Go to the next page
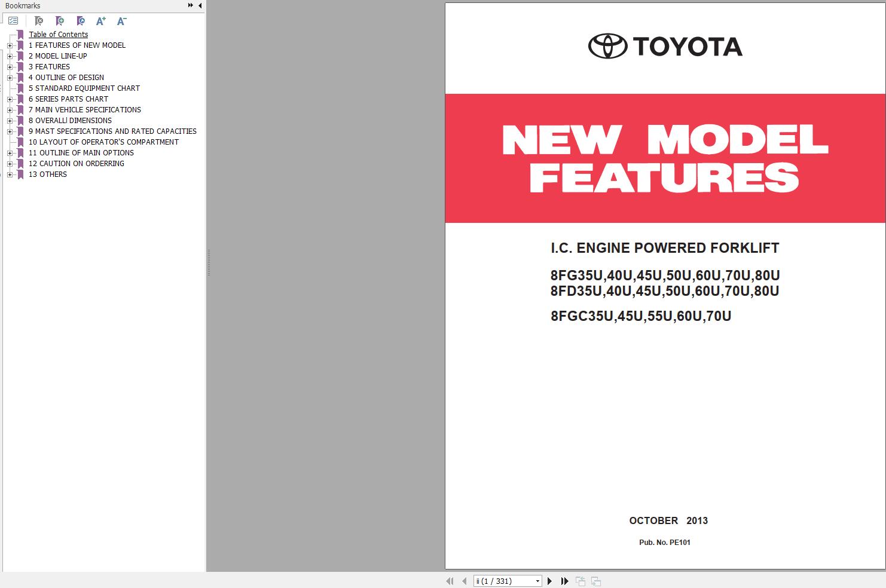This screenshot has width=886, height=588. (549, 581)
